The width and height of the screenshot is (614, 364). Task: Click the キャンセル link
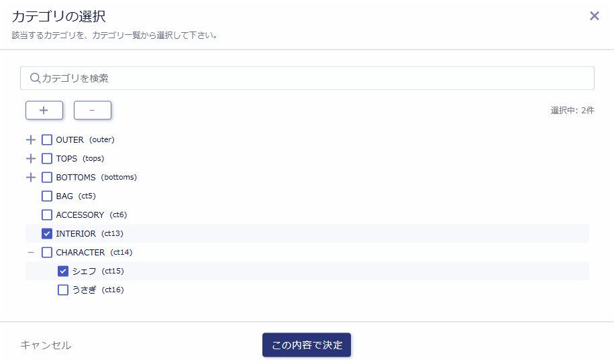[46, 345]
